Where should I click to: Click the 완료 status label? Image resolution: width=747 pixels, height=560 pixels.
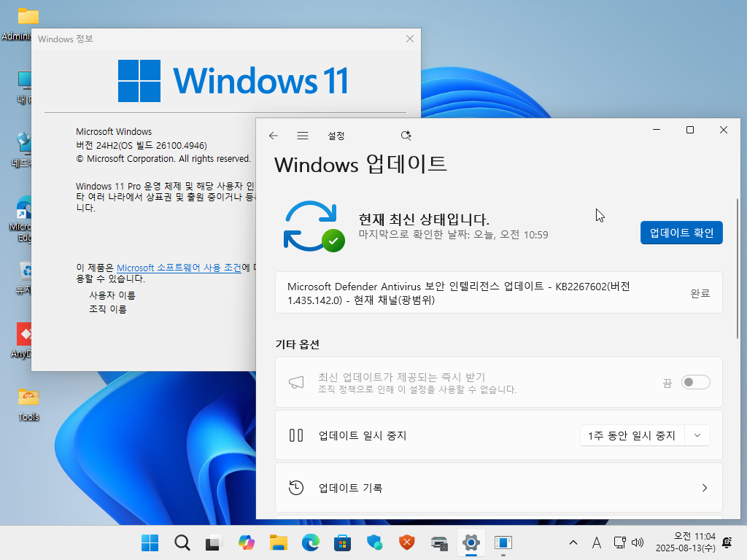(x=700, y=293)
